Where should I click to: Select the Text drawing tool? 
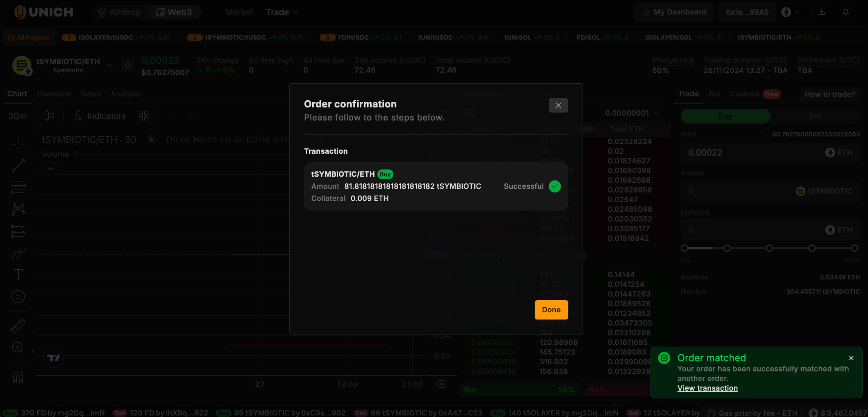point(18,275)
